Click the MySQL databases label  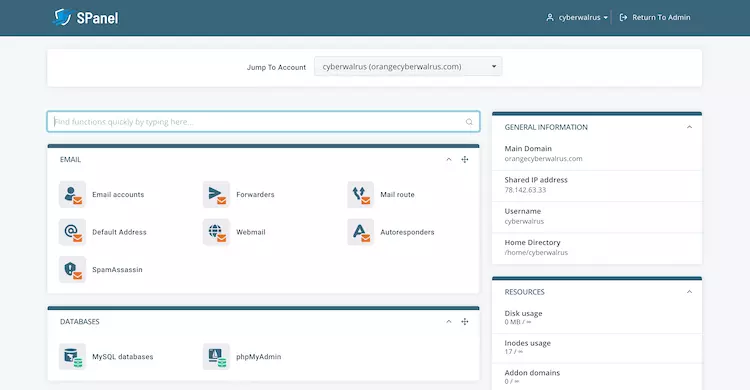coord(123,357)
